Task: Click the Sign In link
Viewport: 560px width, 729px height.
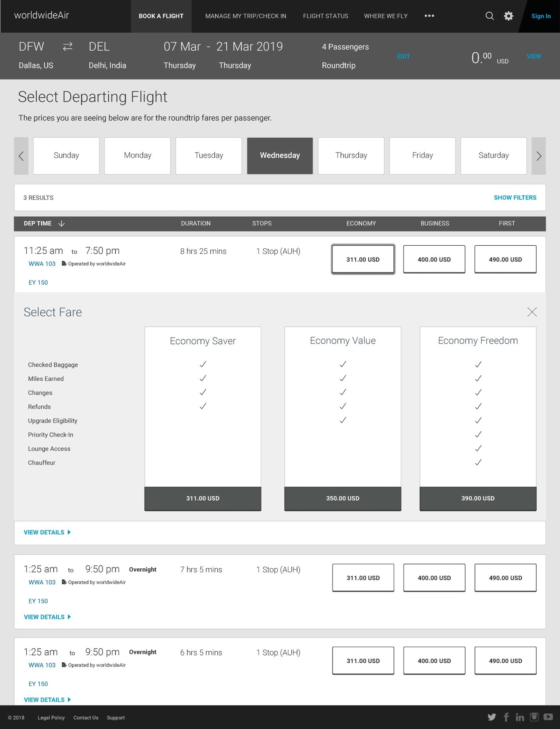Action: (540, 16)
